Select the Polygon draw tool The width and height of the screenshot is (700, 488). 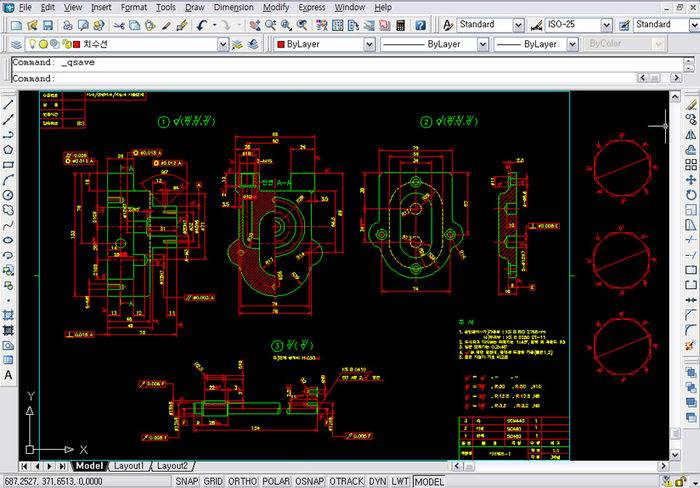pyautogui.click(x=8, y=149)
